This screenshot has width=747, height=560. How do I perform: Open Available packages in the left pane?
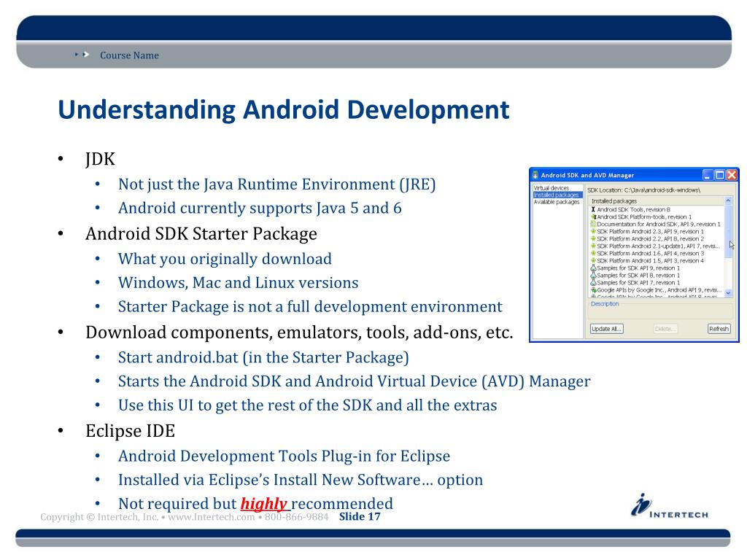coord(557,202)
